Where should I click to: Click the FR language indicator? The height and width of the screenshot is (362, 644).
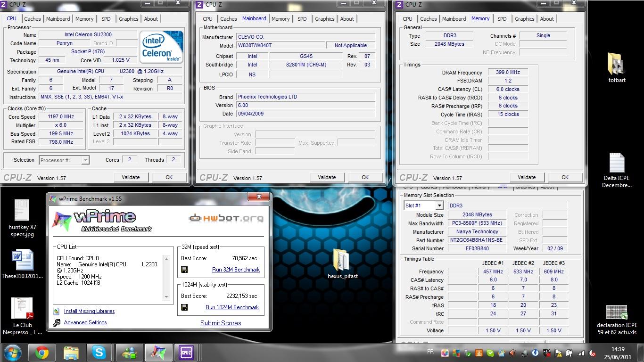[x=430, y=352]
